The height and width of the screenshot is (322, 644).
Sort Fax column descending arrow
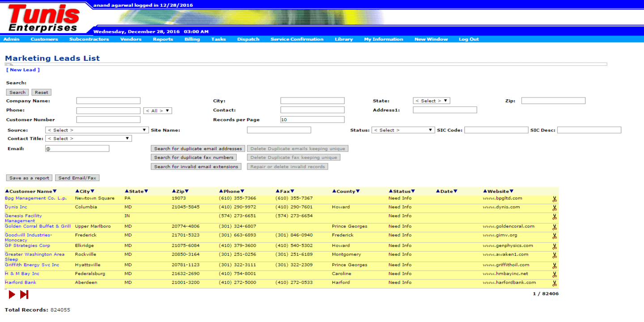coord(292,191)
